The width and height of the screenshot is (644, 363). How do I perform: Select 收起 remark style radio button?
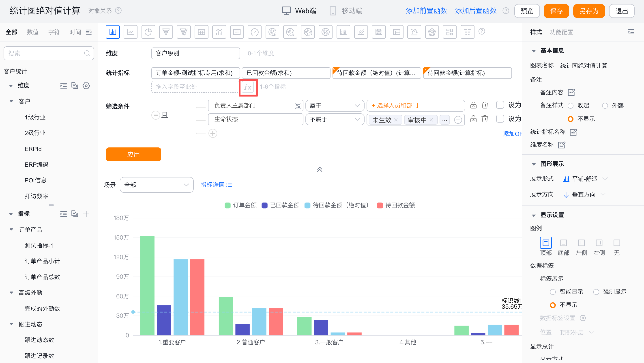(571, 106)
